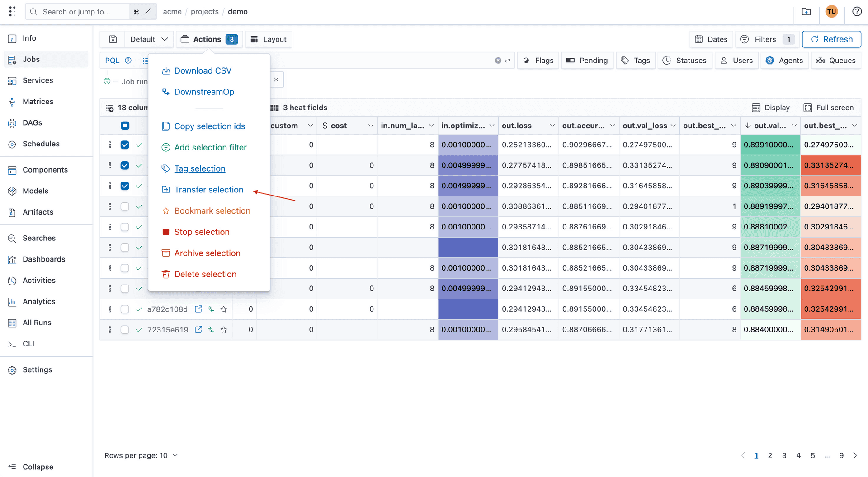Focus the Search or jump to field
This screenshot has width=868, height=477.
[77, 12]
